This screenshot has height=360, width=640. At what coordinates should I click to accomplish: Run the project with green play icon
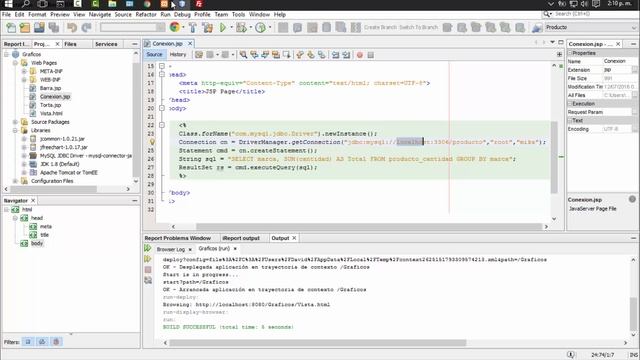[x=223, y=27]
